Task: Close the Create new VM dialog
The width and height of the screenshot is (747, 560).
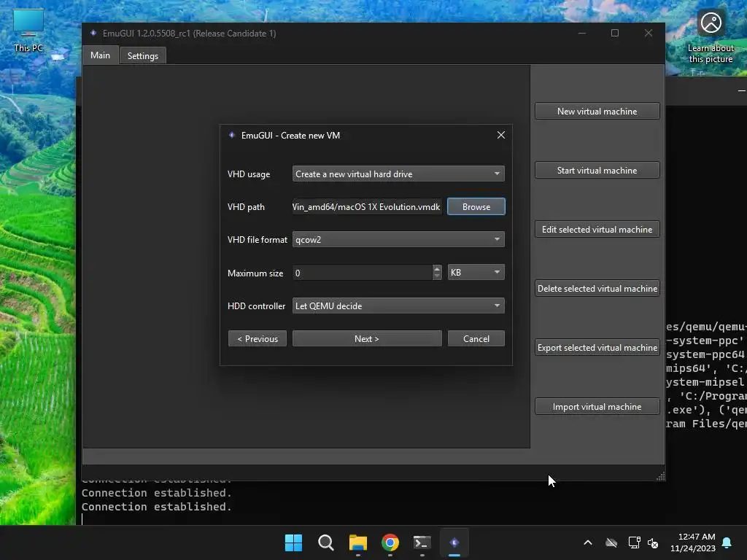Action: pos(500,135)
